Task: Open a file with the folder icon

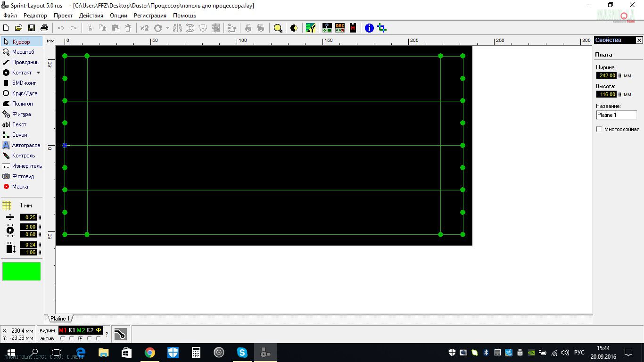Action: tap(19, 28)
